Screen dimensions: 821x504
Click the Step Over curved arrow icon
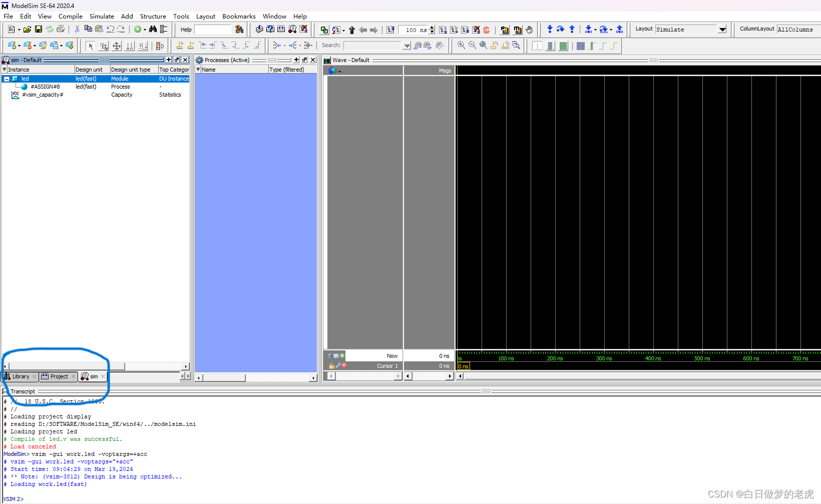coord(561,30)
